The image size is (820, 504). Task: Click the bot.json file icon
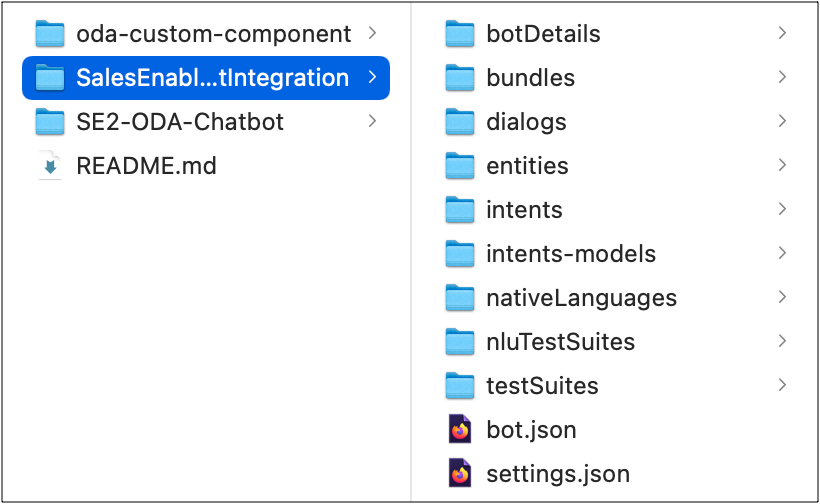[460, 430]
